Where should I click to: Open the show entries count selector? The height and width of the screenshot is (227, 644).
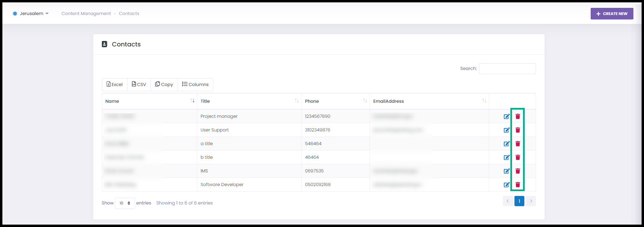(125, 203)
